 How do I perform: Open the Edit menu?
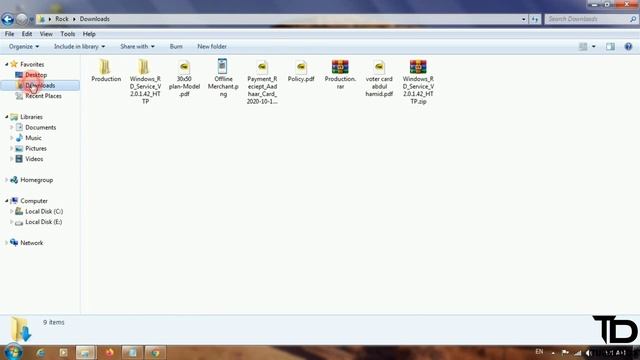(x=27, y=34)
